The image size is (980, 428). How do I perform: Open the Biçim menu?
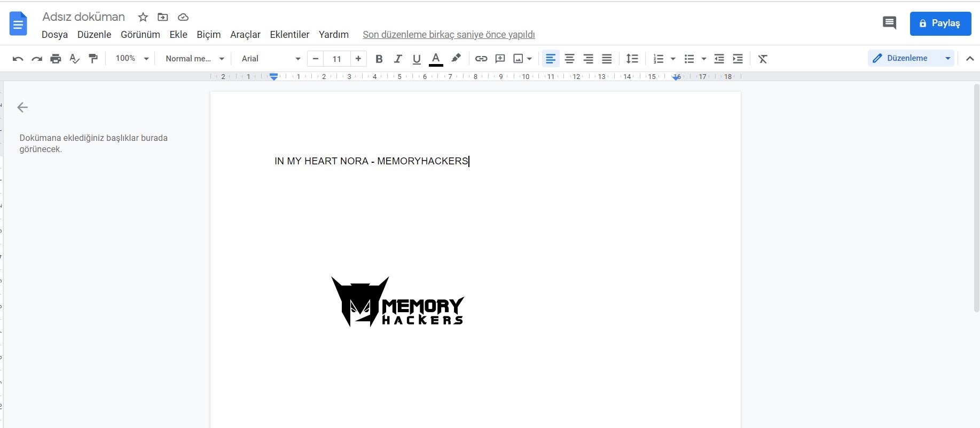tap(209, 35)
